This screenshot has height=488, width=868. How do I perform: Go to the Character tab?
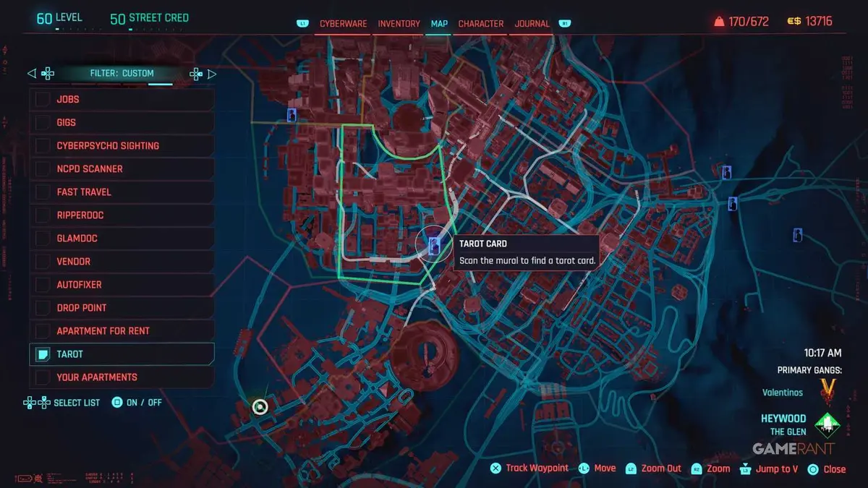coord(481,24)
